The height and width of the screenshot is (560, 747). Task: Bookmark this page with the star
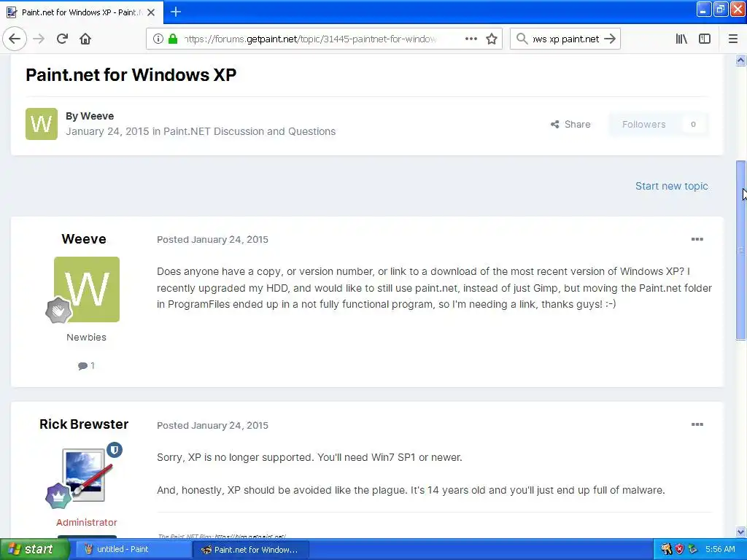[492, 39]
